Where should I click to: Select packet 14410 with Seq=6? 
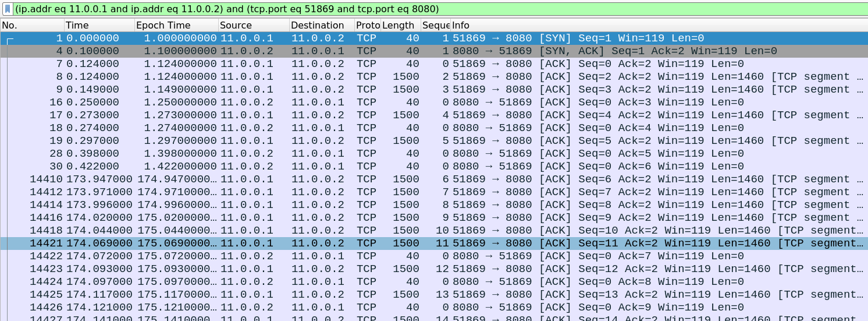(434, 179)
